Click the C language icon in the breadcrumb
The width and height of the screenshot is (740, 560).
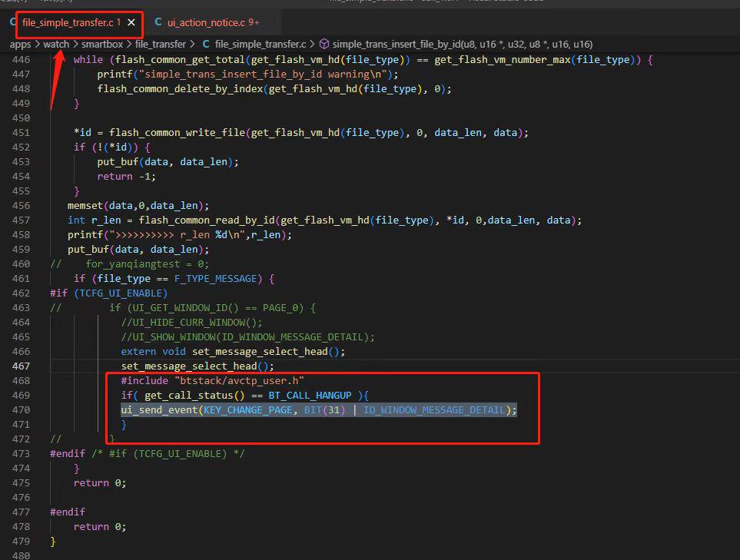pos(206,44)
